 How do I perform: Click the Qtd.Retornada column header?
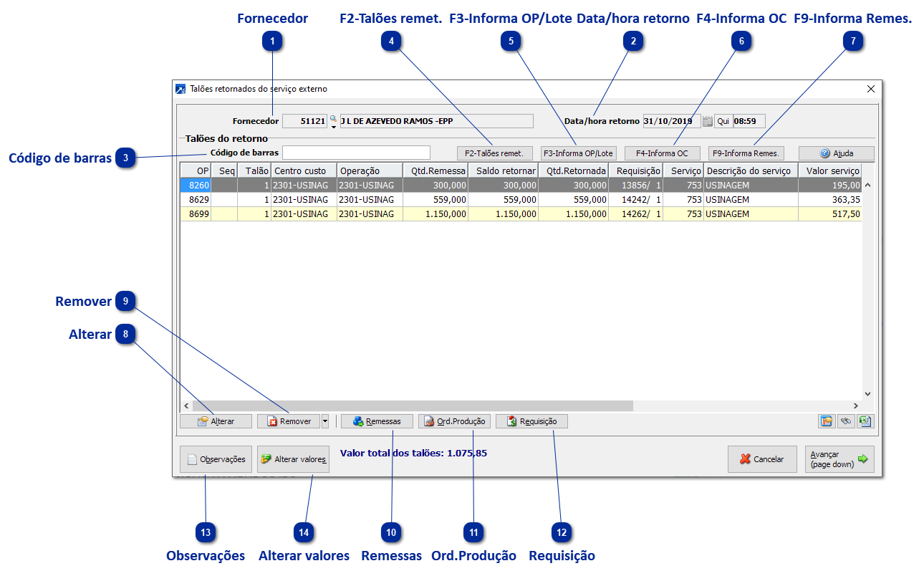(x=573, y=171)
